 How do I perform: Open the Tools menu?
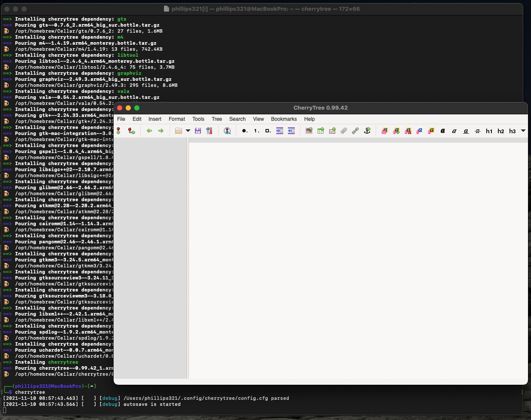(x=198, y=119)
